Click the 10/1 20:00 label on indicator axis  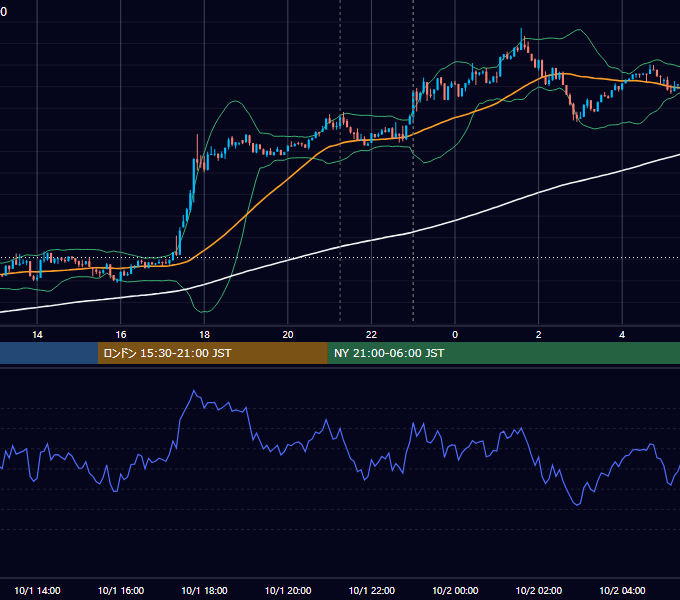pos(288,590)
